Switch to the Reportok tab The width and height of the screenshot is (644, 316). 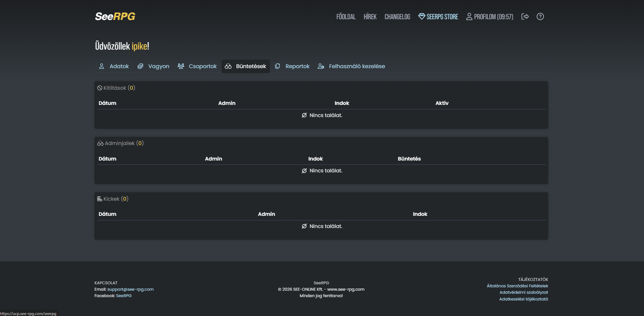click(292, 66)
